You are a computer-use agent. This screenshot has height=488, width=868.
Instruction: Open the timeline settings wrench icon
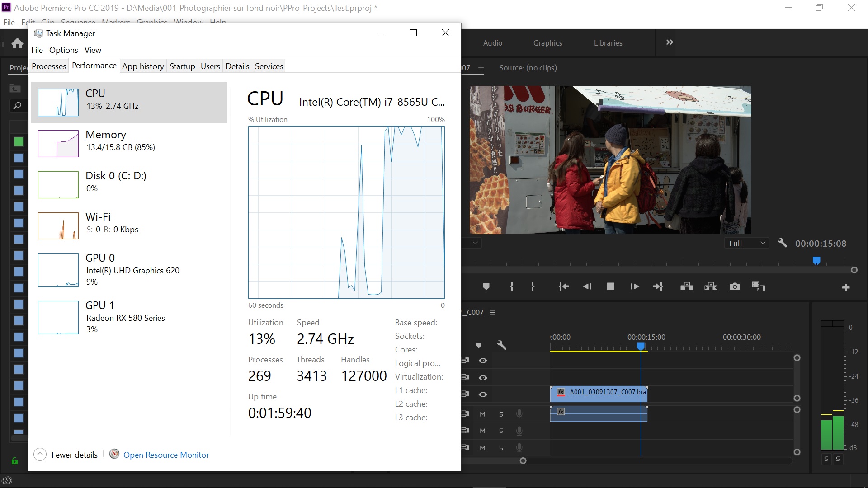coord(502,345)
